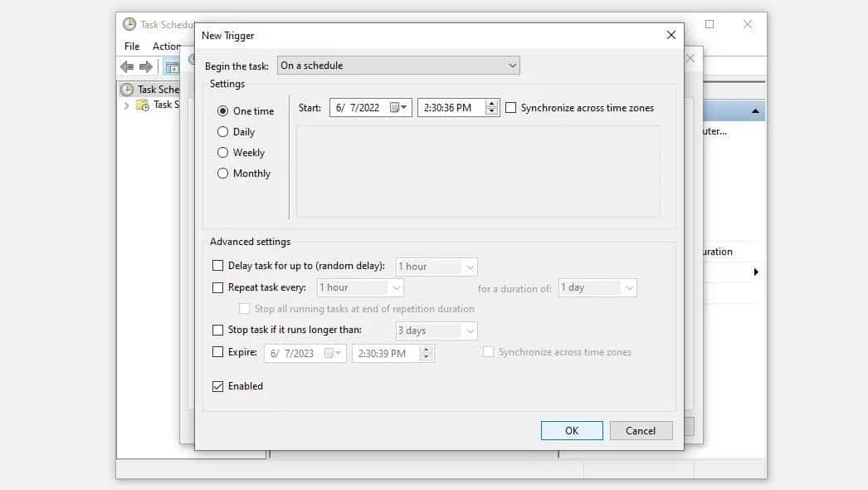Click the Task Scheduler Library folder icon
This screenshot has height=490, width=868.
pos(143,105)
